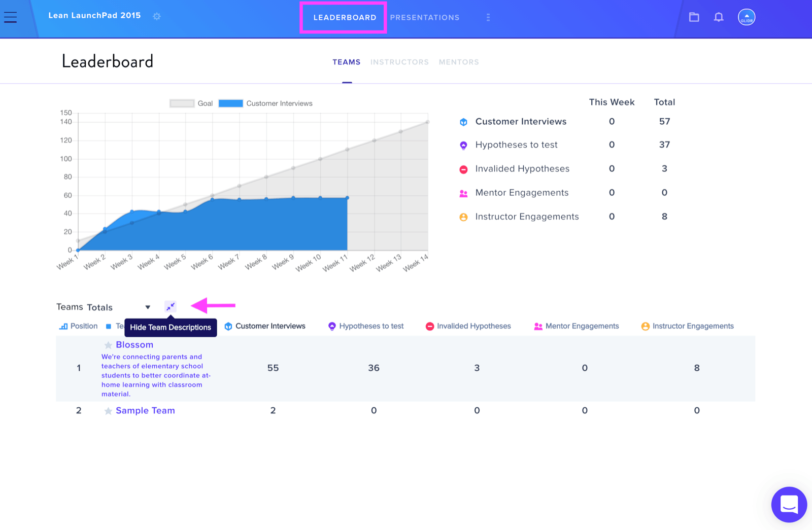This screenshot has height=530, width=812.
Task: Open the user profile avatar
Action: pos(747,17)
